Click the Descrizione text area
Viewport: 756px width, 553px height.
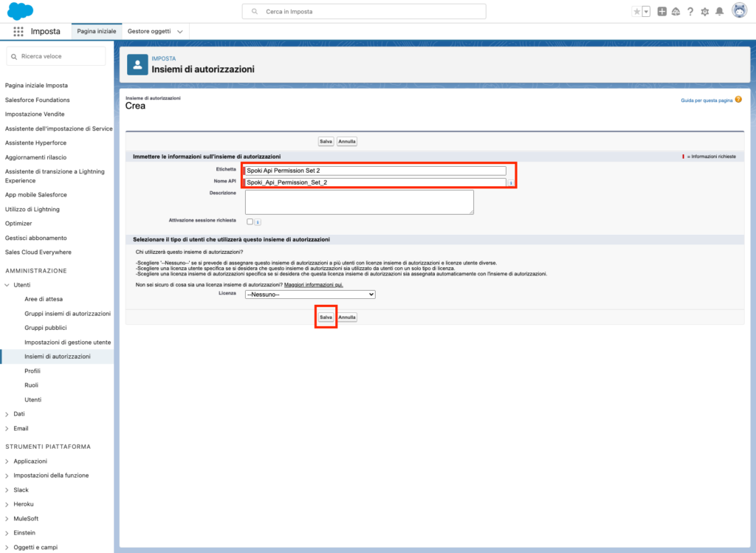pyautogui.click(x=359, y=202)
